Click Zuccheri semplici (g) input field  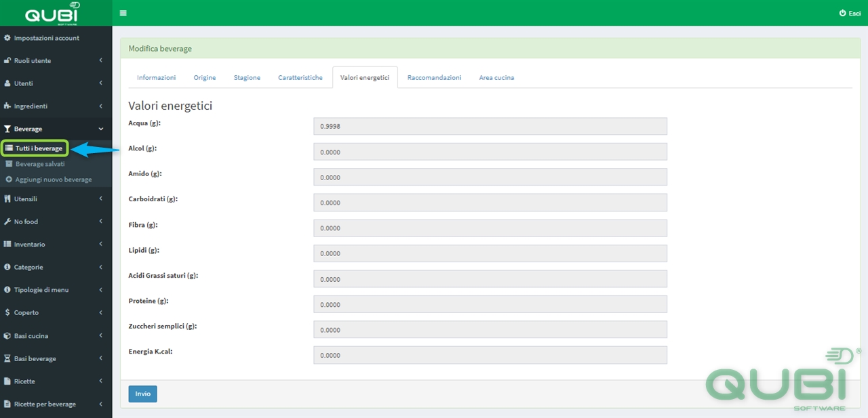490,330
